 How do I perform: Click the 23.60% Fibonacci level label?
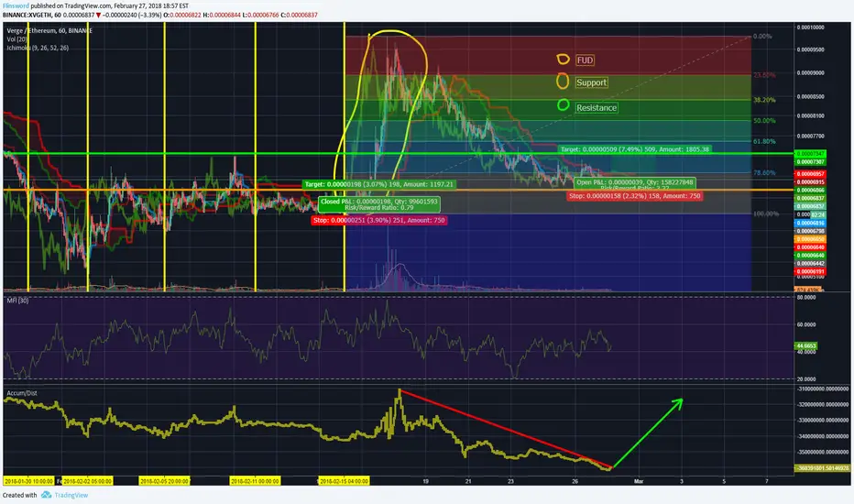pyautogui.click(x=764, y=75)
